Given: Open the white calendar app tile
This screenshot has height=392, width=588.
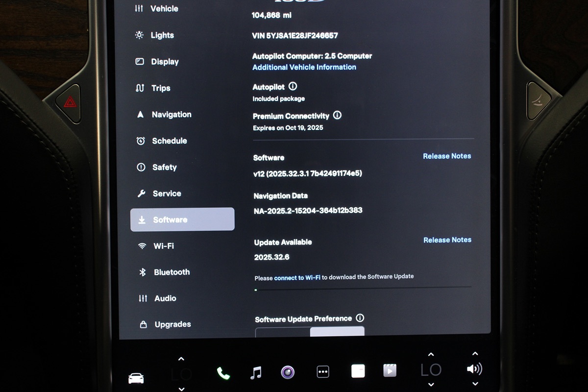Looking at the screenshot, I should click(x=358, y=371).
